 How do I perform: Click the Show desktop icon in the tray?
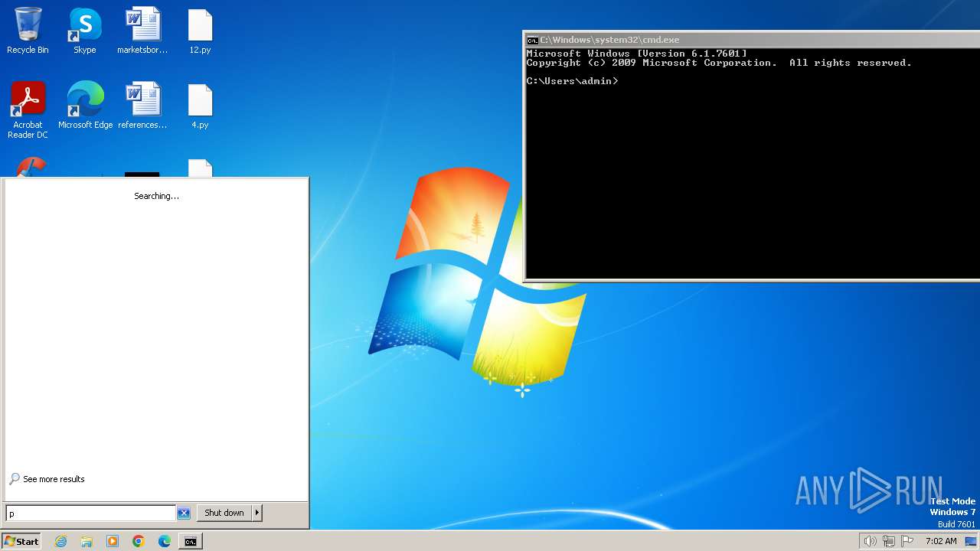[971, 541]
